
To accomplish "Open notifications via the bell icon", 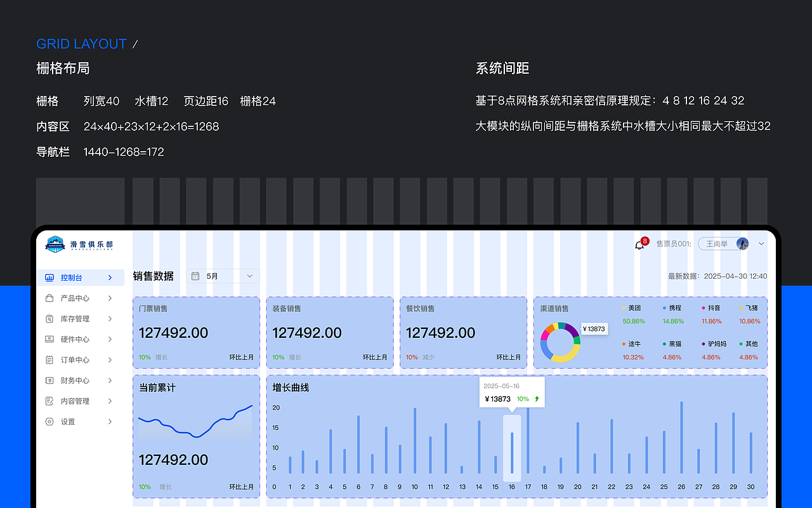I will click(640, 243).
